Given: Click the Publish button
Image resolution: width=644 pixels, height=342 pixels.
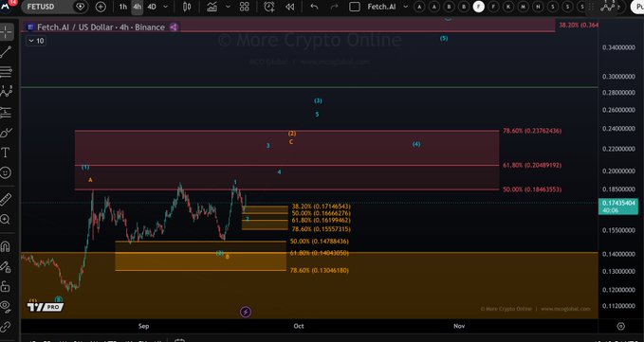Looking at the screenshot, I should click(637, 7).
